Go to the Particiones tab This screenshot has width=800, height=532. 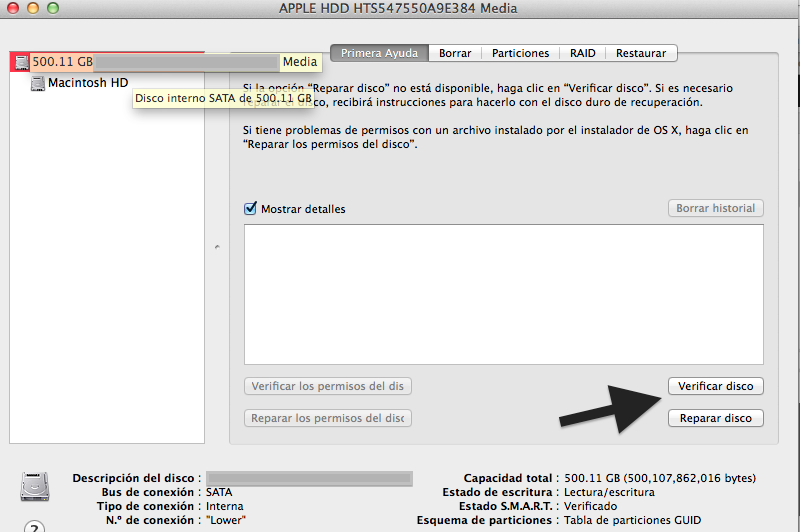click(x=520, y=53)
